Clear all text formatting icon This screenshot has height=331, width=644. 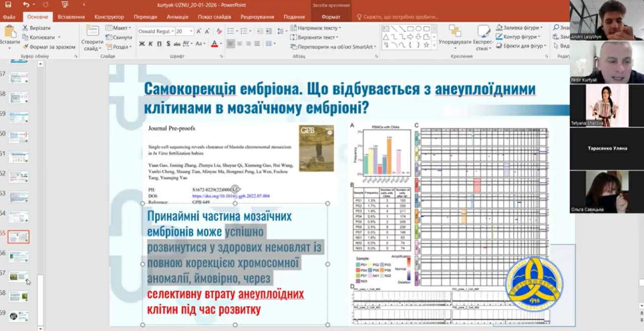pyautogui.click(x=220, y=31)
